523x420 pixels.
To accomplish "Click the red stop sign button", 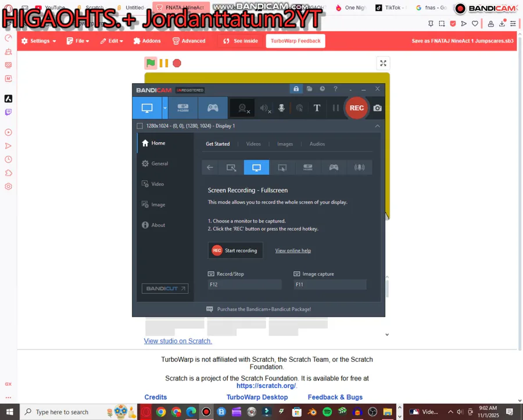I will coord(177,63).
